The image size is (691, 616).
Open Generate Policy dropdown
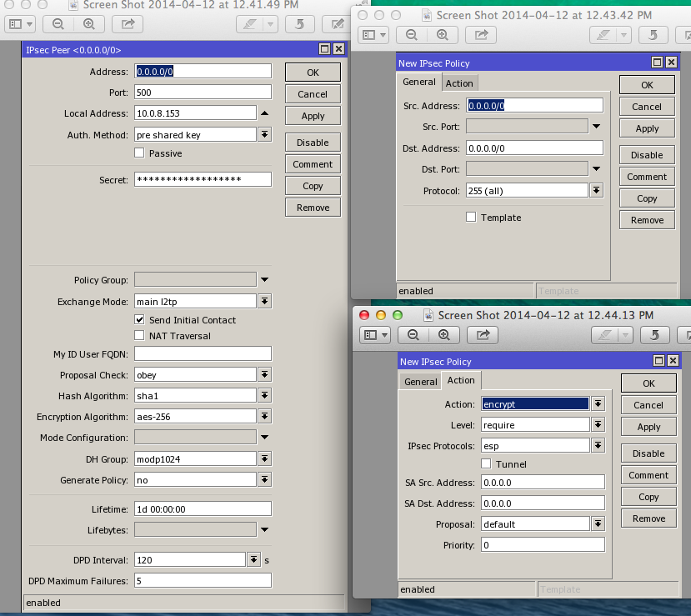click(264, 479)
